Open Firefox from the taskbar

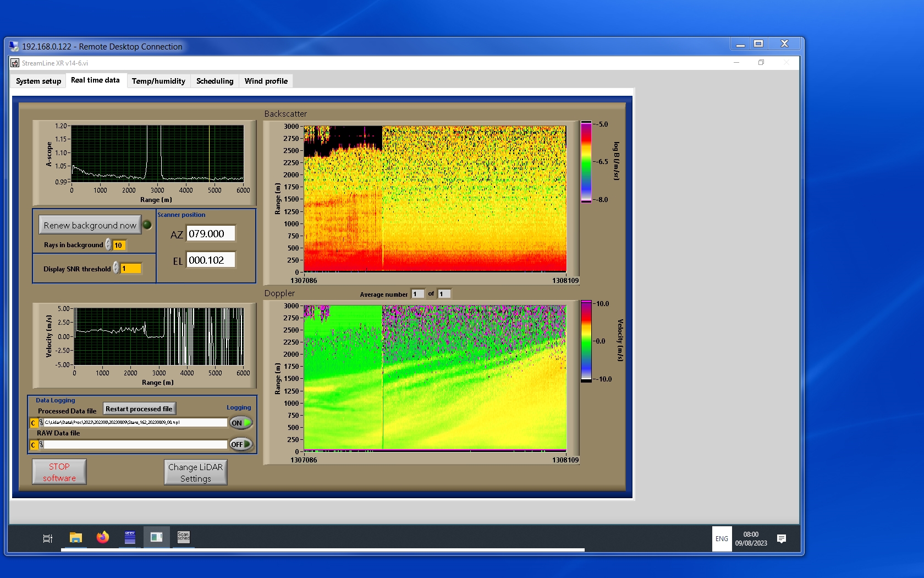click(x=103, y=537)
